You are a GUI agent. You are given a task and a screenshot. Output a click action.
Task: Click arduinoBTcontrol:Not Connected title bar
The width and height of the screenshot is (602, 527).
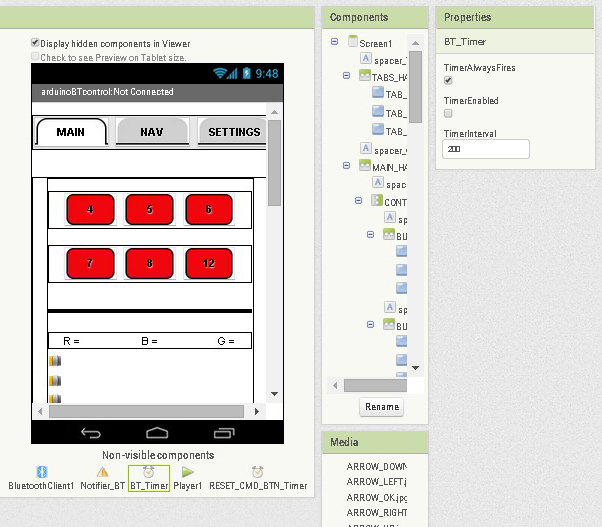click(157, 92)
